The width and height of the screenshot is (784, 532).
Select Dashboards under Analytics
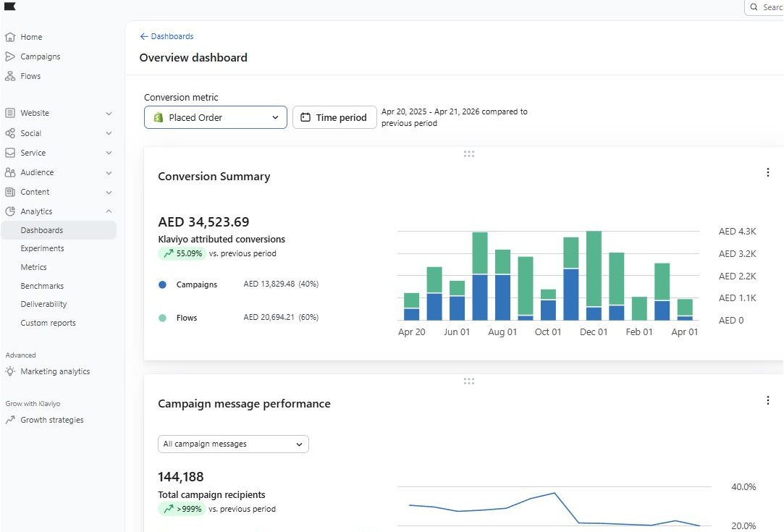pos(59,230)
